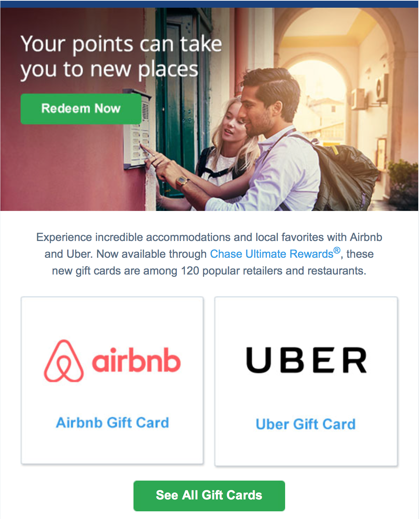Click the Redeem Now button

coord(81,109)
